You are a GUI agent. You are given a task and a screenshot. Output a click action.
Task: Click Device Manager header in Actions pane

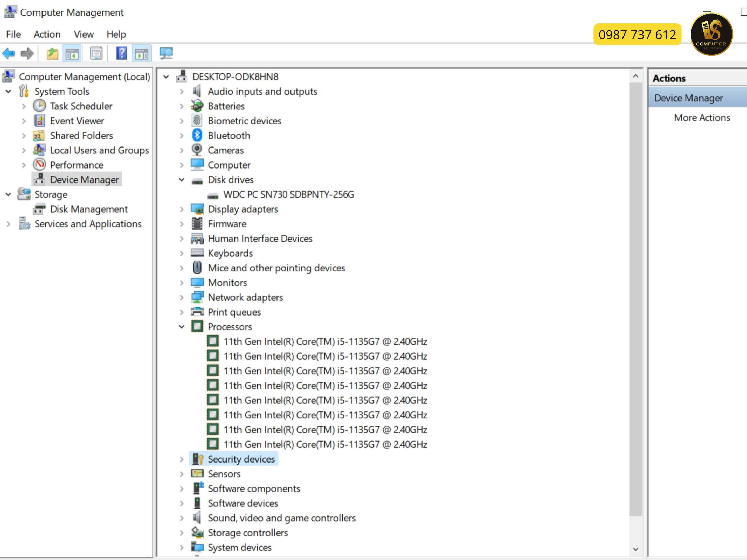coord(698,97)
